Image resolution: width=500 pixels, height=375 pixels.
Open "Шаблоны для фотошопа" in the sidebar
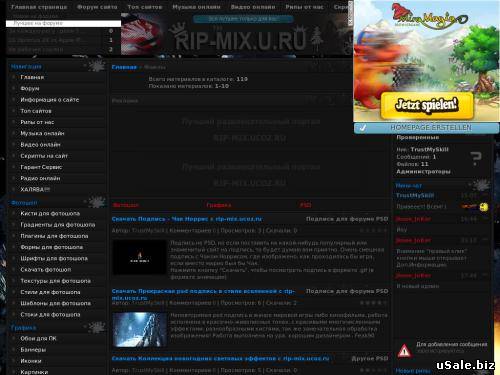55,303
